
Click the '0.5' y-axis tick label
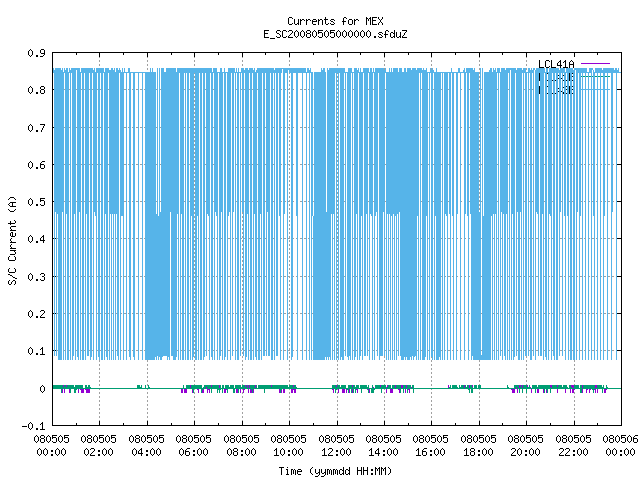coord(36,202)
